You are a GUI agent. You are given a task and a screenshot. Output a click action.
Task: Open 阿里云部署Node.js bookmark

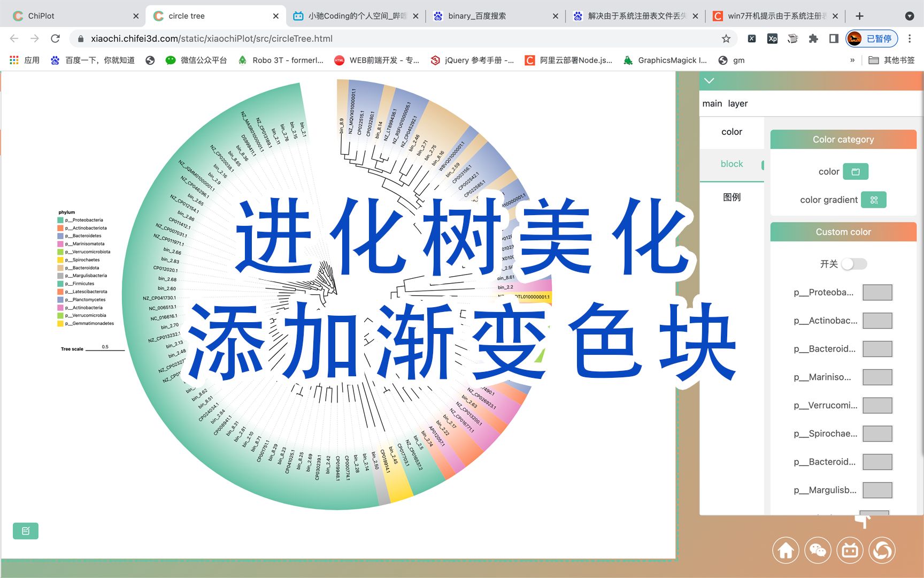[x=568, y=60]
